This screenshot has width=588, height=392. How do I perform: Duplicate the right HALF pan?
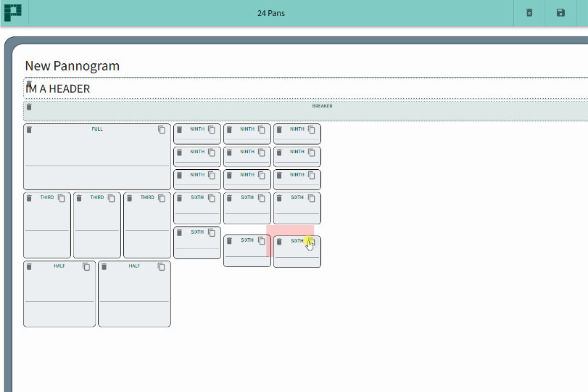point(162,267)
